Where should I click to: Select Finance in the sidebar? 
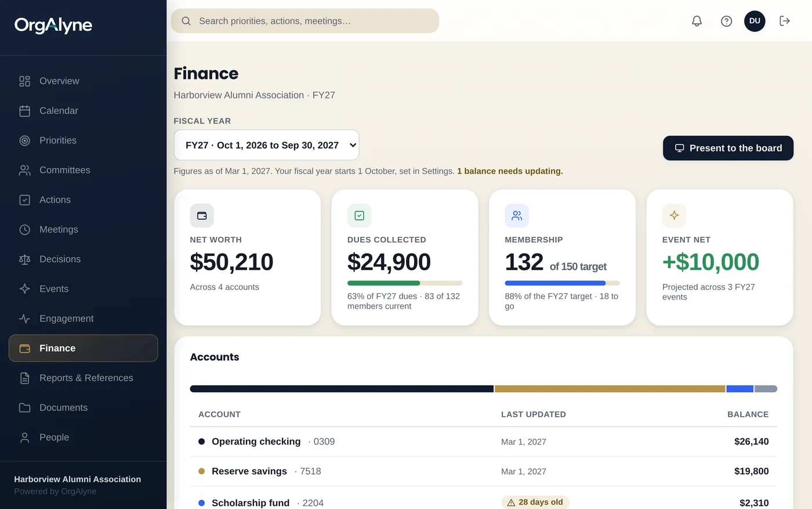click(83, 348)
